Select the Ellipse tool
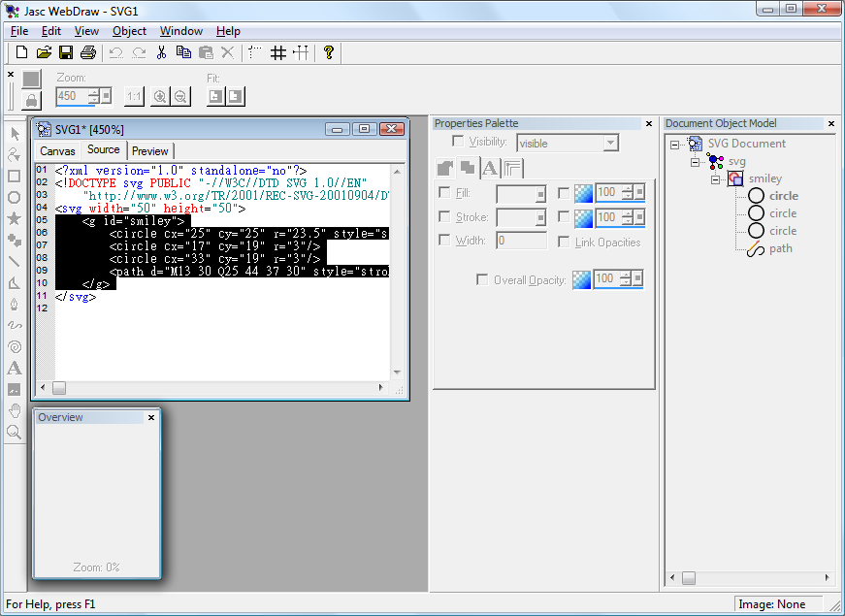The height and width of the screenshot is (616, 845). [15, 197]
